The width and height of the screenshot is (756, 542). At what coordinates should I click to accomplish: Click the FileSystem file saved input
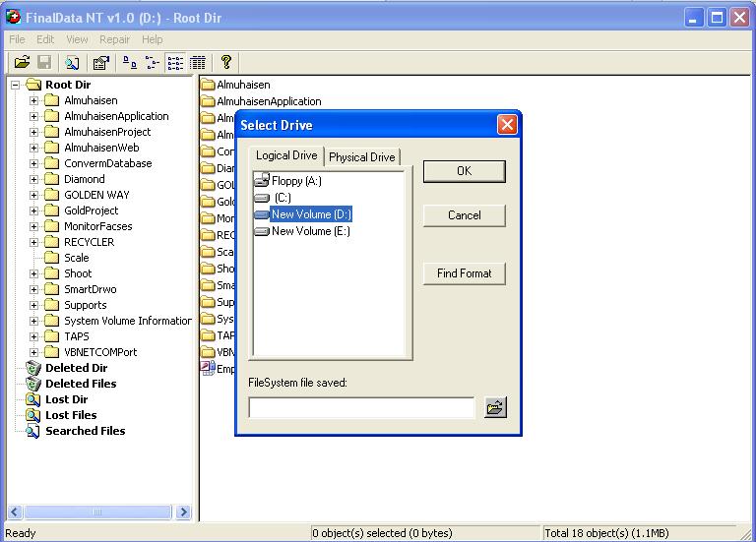click(x=361, y=407)
